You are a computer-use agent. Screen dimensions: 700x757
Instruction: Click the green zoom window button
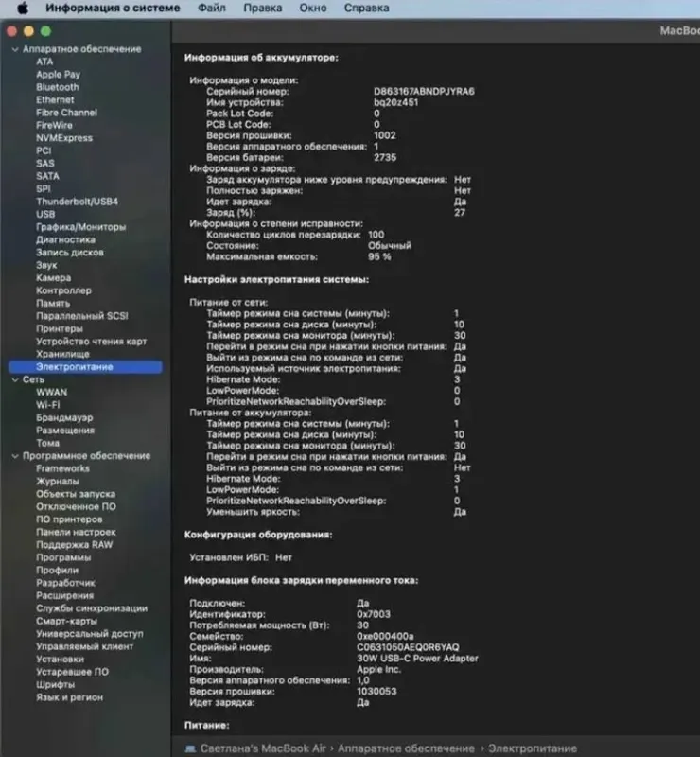coord(45,31)
